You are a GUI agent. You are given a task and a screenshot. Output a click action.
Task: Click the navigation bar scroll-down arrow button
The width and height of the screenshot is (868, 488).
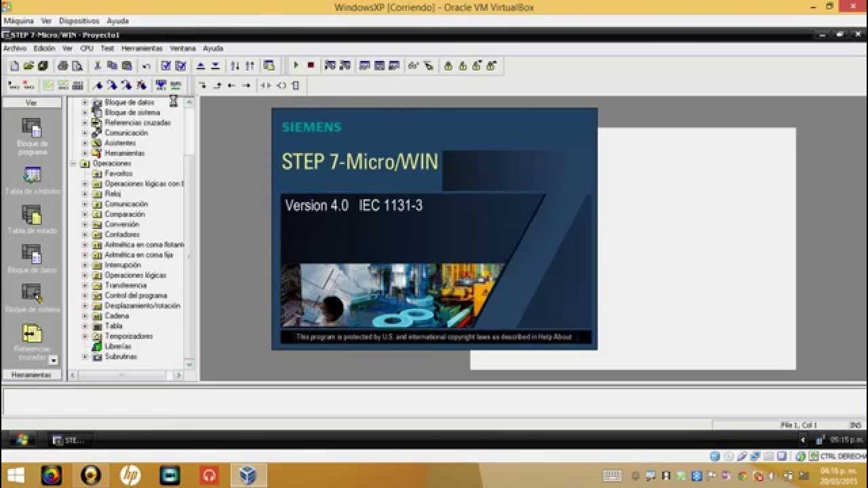coord(54,361)
